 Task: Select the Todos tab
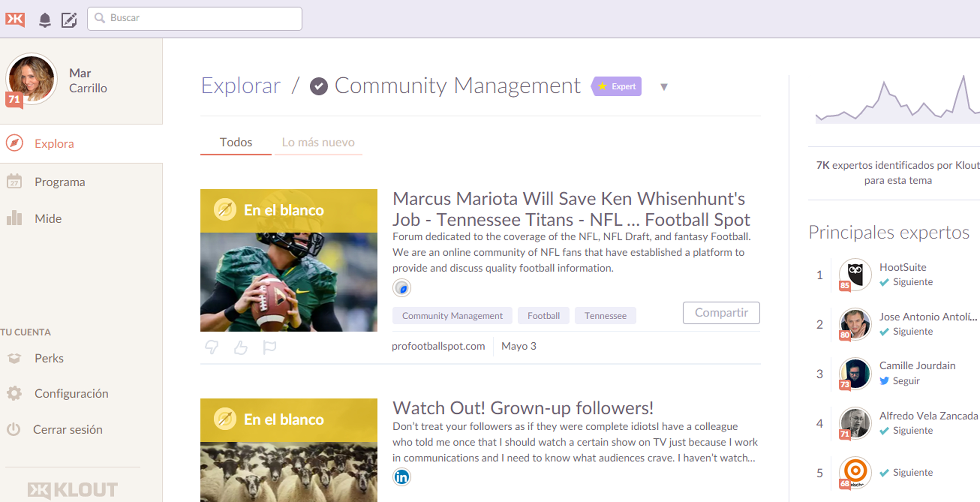pyautogui.click(x=236, y=142)
